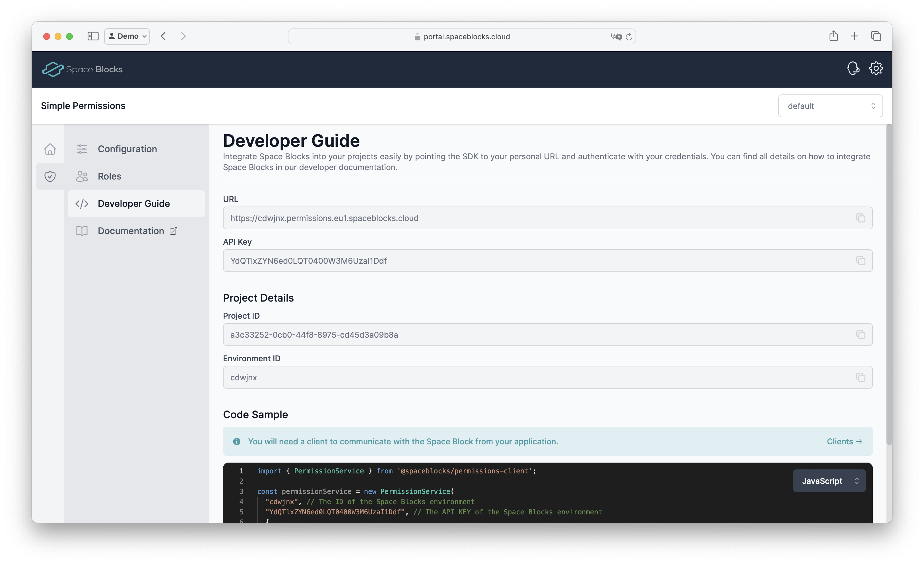The width and height of the screenshot is (924, 565).
Task: Click the Space Blocks logo
Action: point(82,69)
